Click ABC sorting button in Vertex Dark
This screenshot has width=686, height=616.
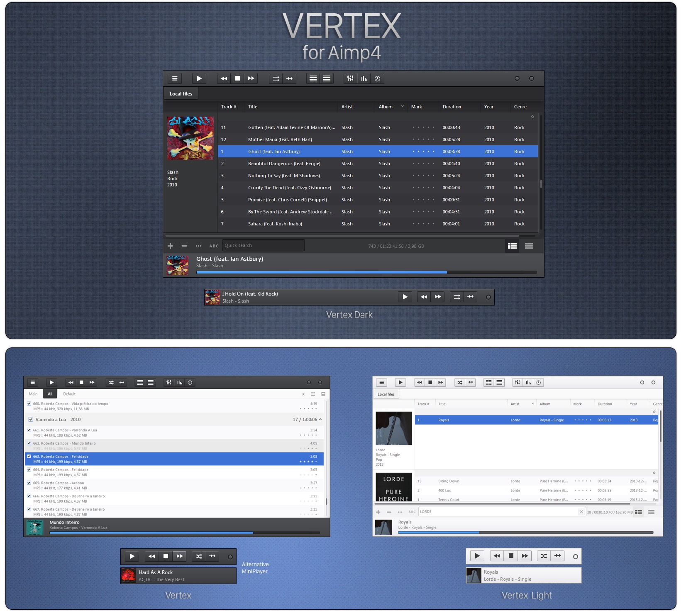coord(214,246)
